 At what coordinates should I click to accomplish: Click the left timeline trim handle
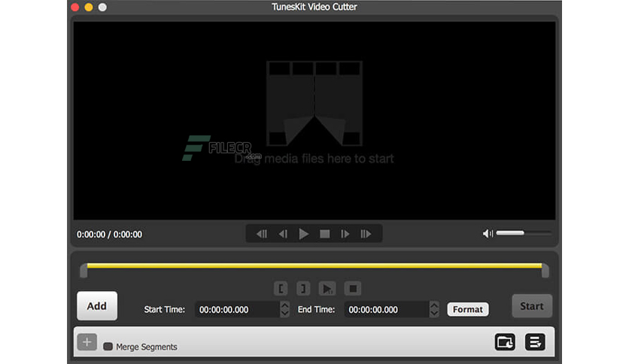pyautogui.click(x=84, y=271)
